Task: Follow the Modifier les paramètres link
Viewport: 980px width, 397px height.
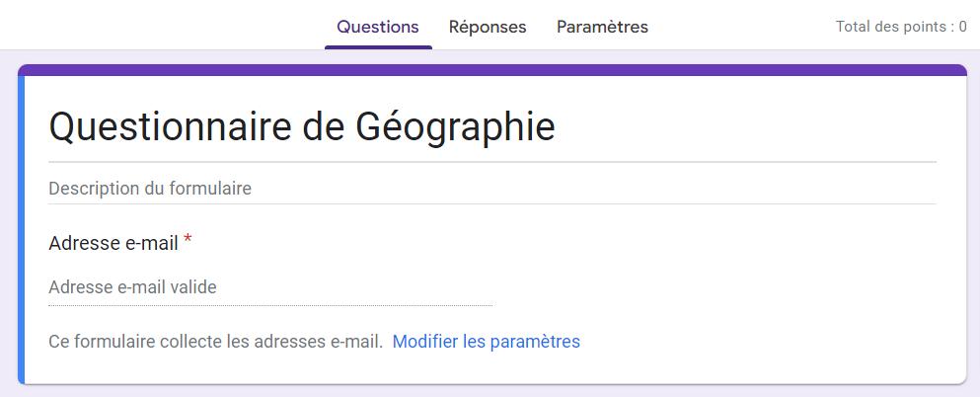Action: point(487,342)
